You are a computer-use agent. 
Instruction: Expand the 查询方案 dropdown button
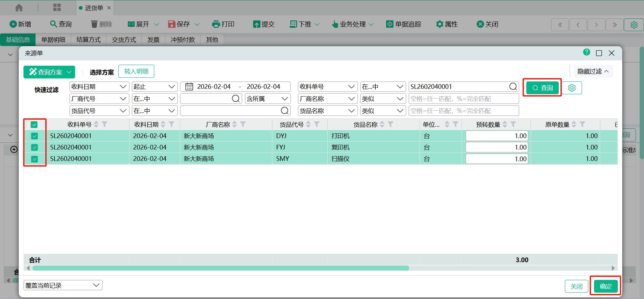pos(49,72)
